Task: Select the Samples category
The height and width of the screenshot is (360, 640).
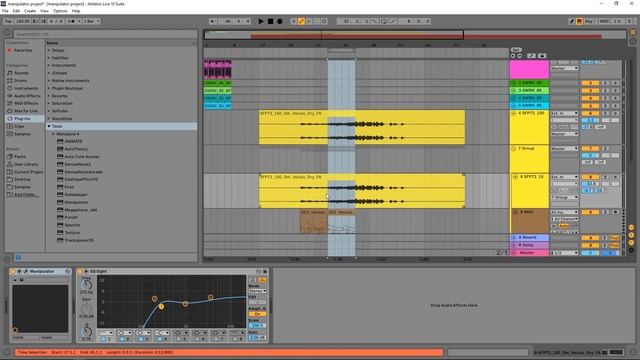Action: click(22, 134)
